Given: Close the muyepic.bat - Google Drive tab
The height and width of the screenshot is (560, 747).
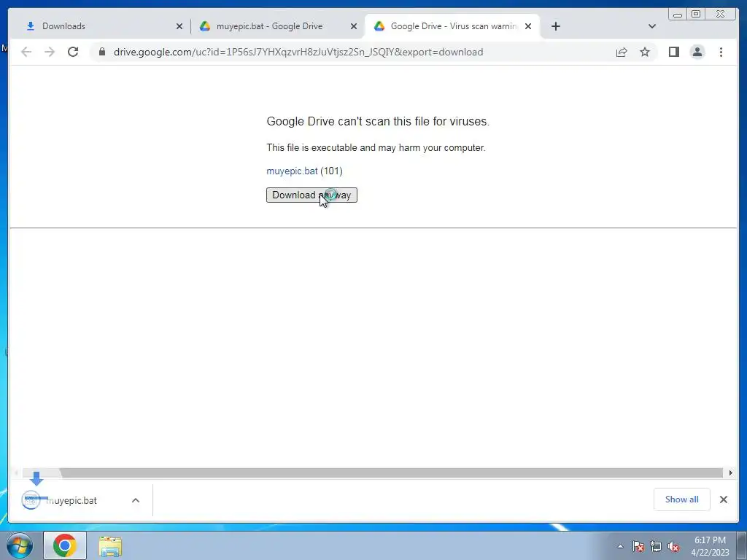Looking at the screenshot, I should (x=354, y=26).
